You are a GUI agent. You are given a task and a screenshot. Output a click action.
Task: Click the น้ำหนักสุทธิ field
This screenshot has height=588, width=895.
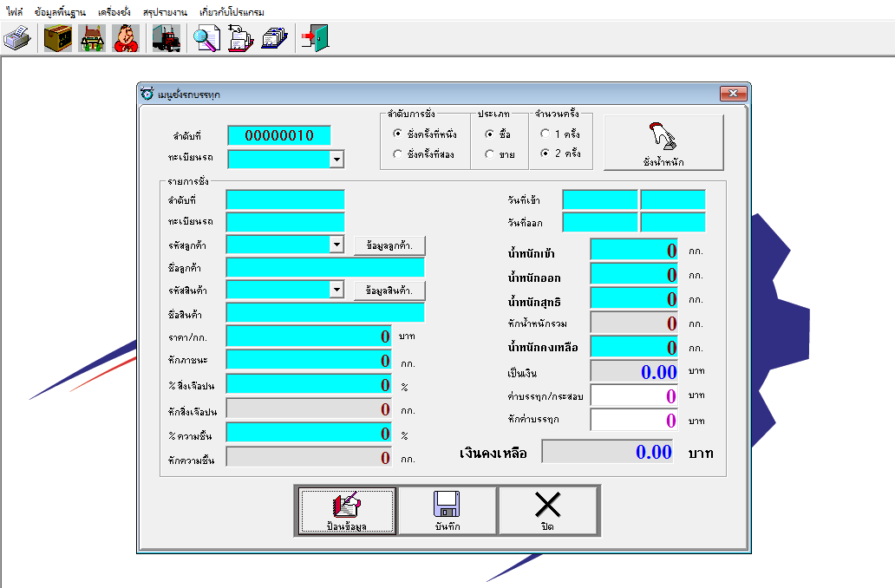pyautogui.click(x=634, y=298)
